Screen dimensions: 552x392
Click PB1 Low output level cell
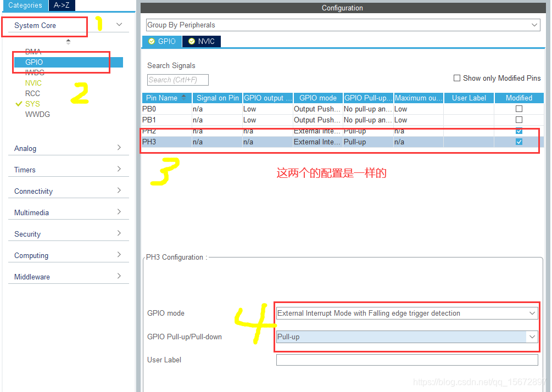coord(268,120)
